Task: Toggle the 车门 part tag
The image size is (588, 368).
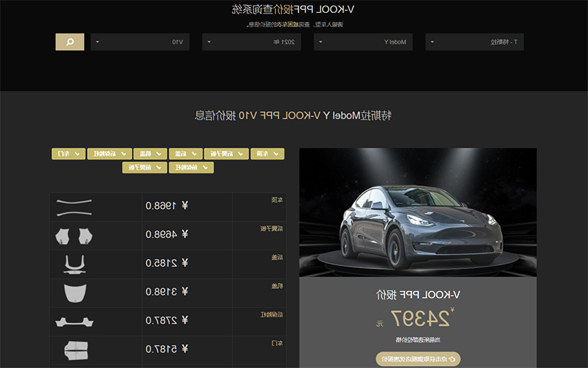Action: point(68,154)
